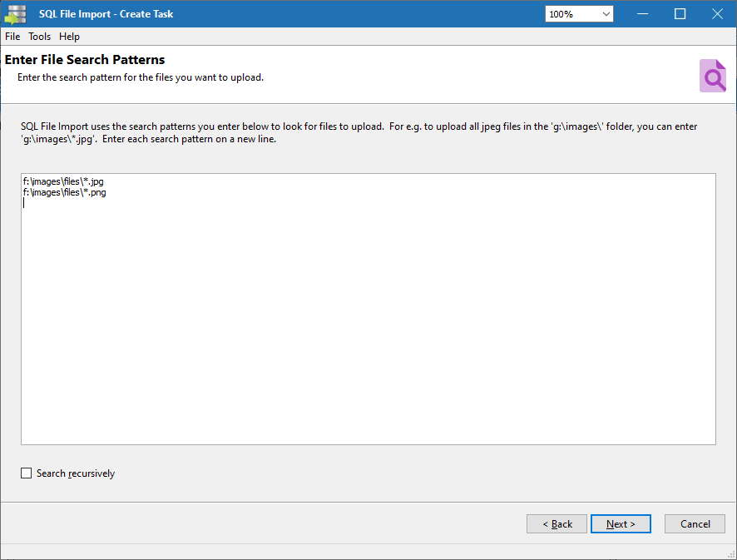This screenshot has height=560, width=737.
Task: Enable the Search recursively checkbox
Action: pyautogui.click(x=27, y=473)
